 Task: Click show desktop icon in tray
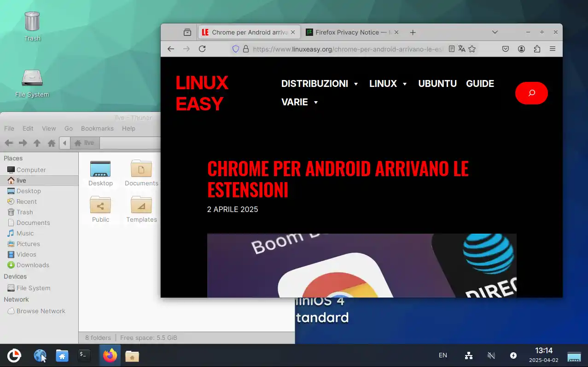coord(574,356)
